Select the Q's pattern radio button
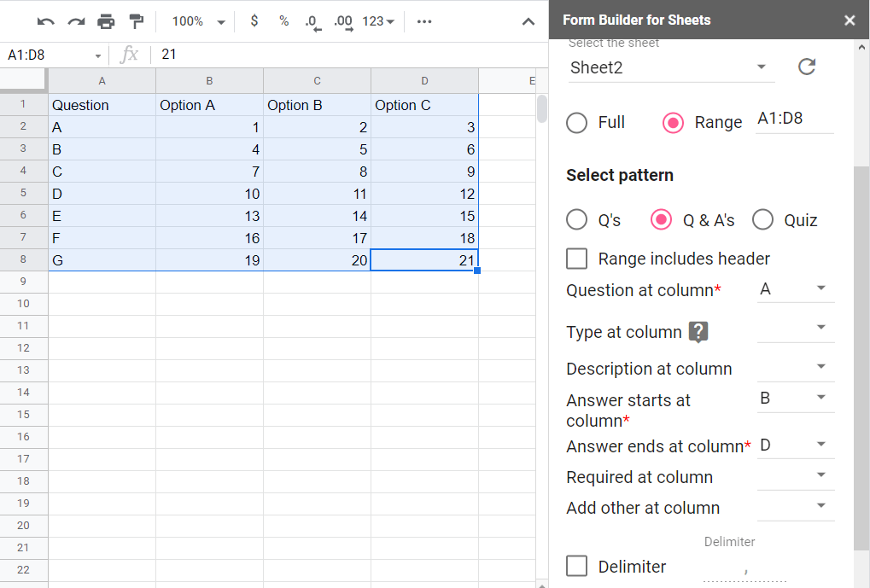 [x=576, y=219]
